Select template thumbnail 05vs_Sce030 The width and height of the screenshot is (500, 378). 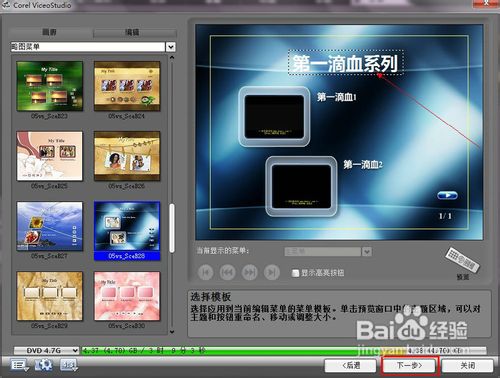tap(127, 296)
